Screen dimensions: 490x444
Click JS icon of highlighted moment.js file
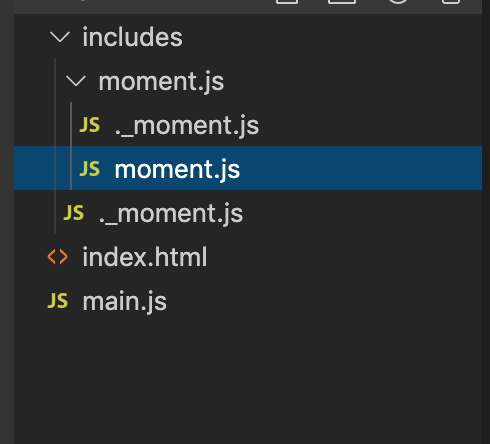[x=90, y=169]
